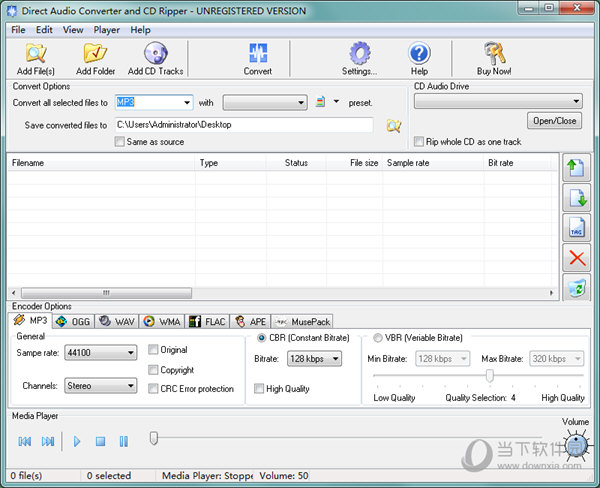Switch to the WAV encoder tab
600x488 pixels.
(117, 322)
